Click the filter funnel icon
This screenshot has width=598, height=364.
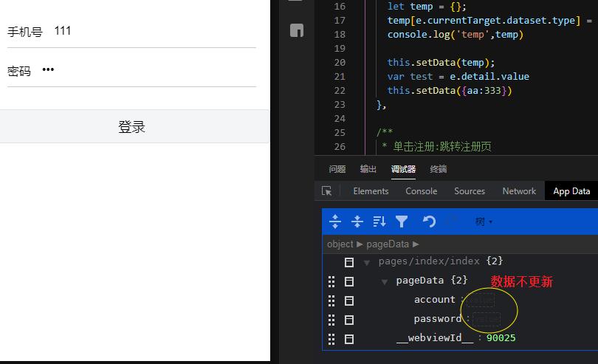[402, 222]
